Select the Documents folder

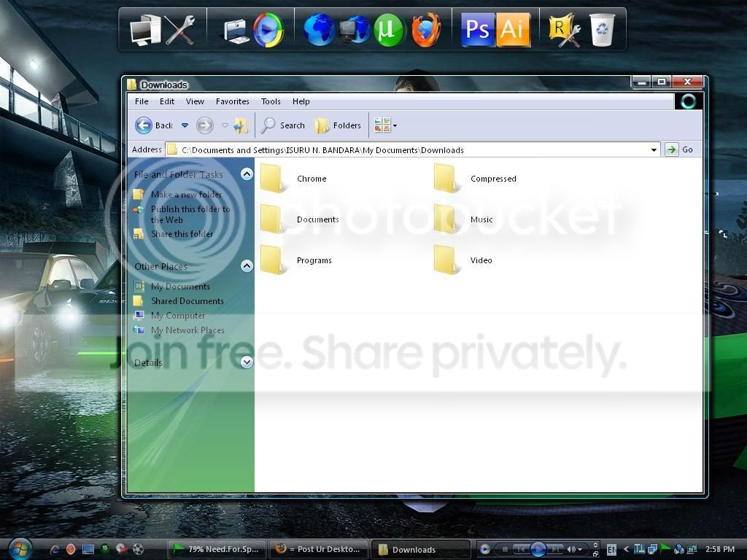pyautogui.click(x=300, y=219)
